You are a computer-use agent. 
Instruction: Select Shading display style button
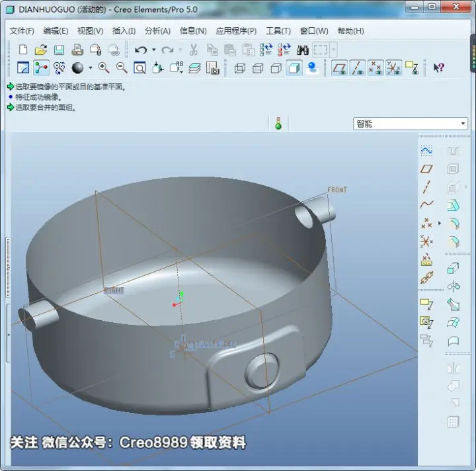click(294, 67)
